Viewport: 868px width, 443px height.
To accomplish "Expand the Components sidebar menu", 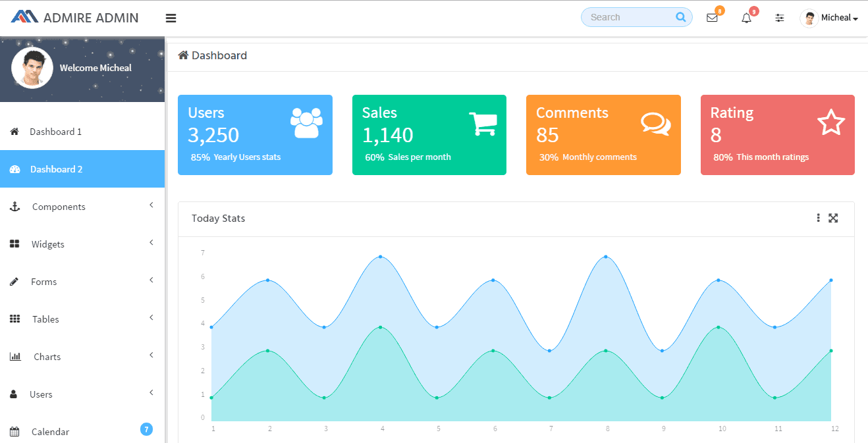I will click(x=59, y=206).
